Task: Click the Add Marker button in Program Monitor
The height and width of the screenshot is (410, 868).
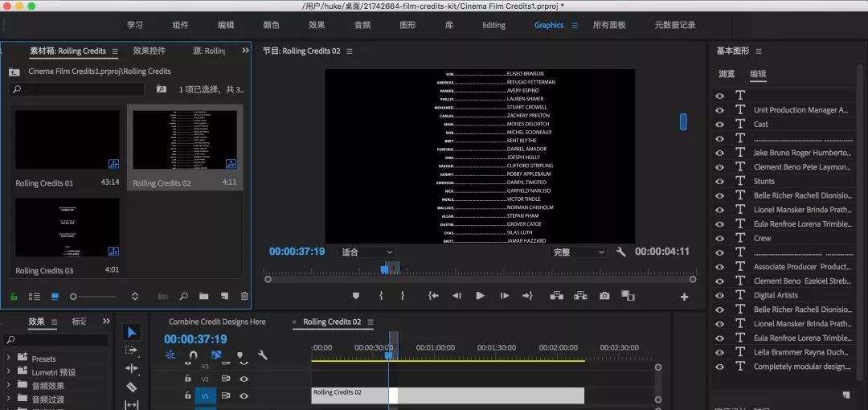Action: click(356, 296)
